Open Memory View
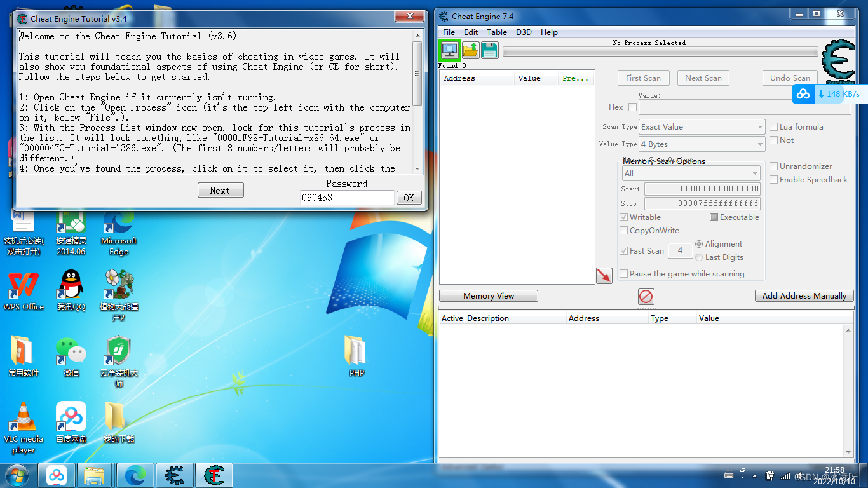Image resolution: width=868 pixels, height=488 pixels. [489, 296]
